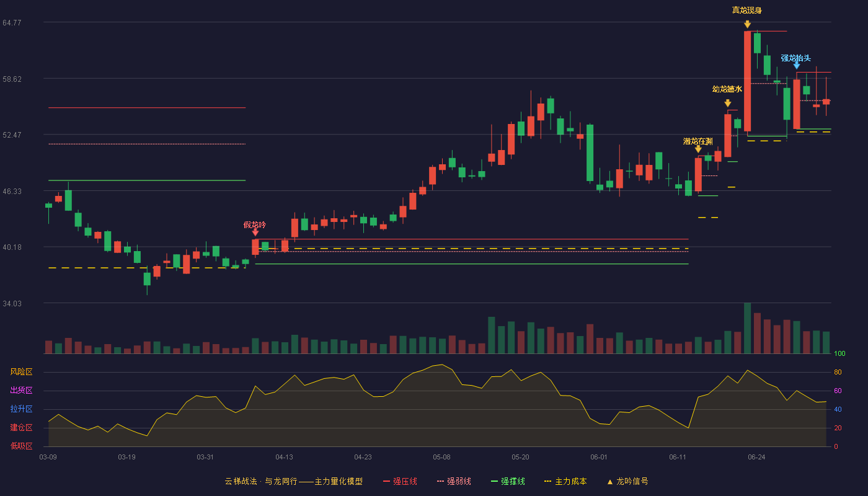The image size is (868, 496).
Task: Click the 34.03 price axis label
Action: (x=12, y=304)
